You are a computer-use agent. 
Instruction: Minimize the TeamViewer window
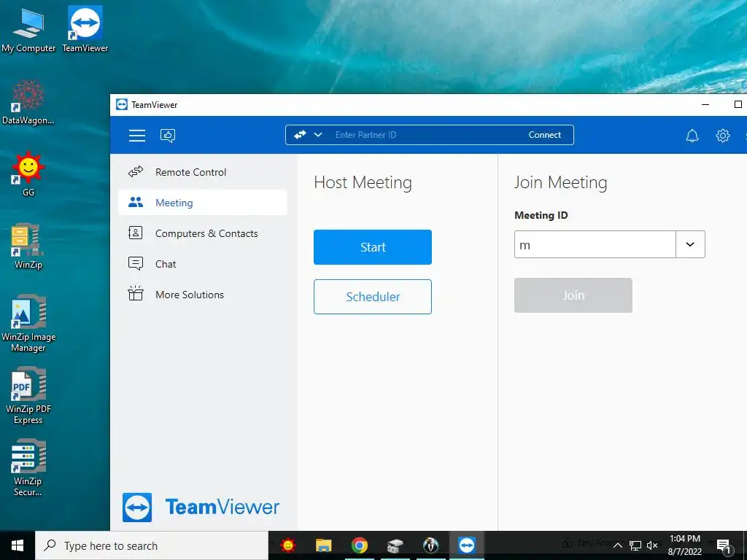(x=705, y=104)
